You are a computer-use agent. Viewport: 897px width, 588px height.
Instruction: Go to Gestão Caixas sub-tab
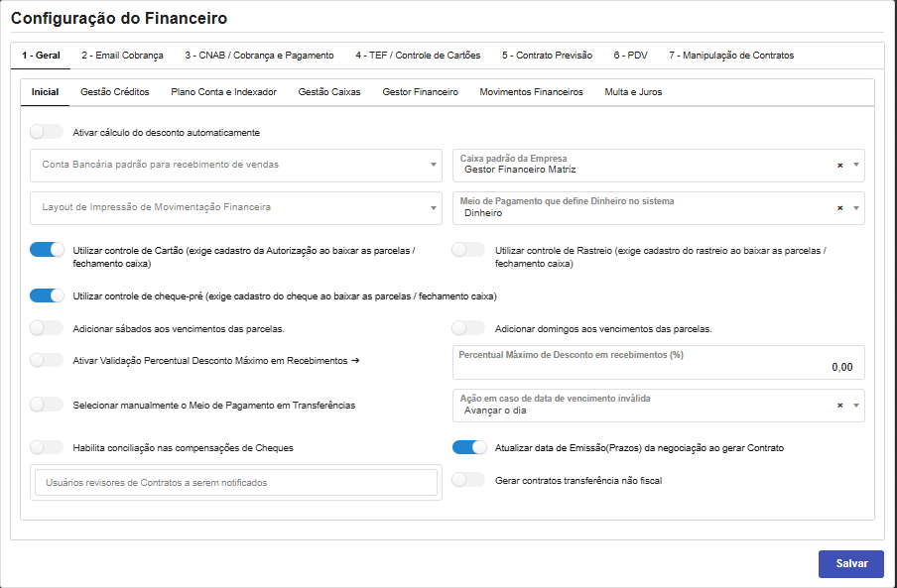click(x=329, y=92)
